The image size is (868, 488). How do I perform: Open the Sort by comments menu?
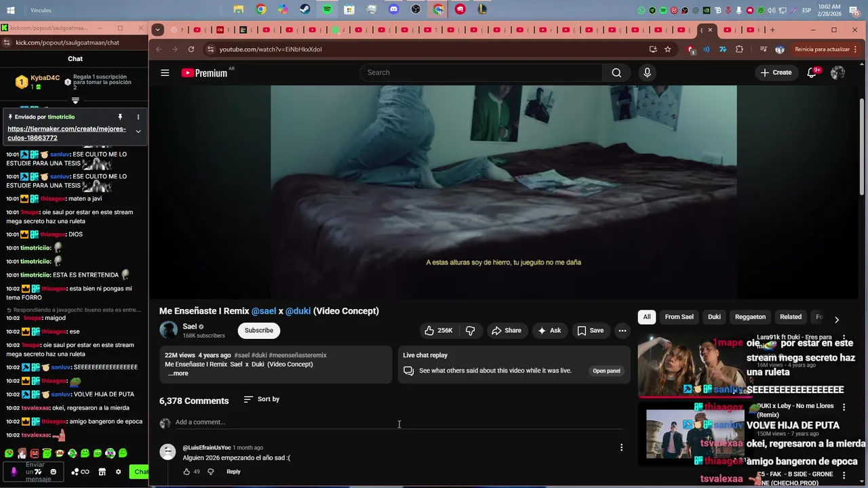pyautogui.click(x=262, y=399)
